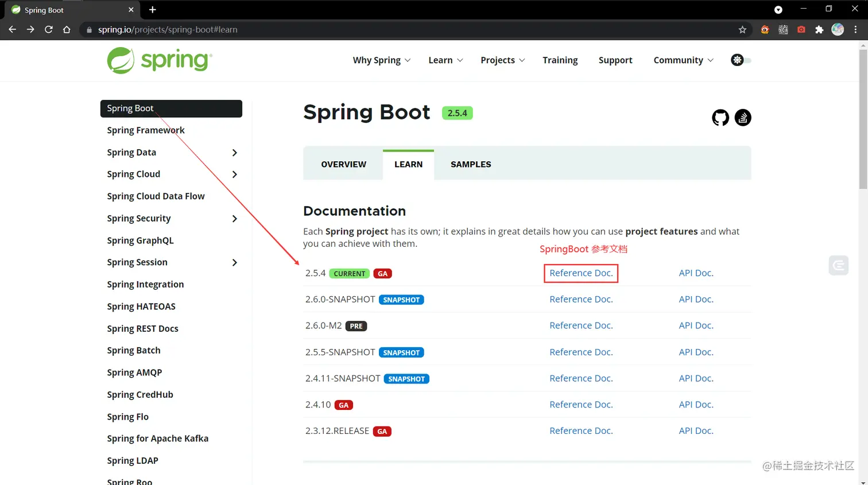
Task: Expand Spring Cloud submenu chevron
Action: [234, 174]
